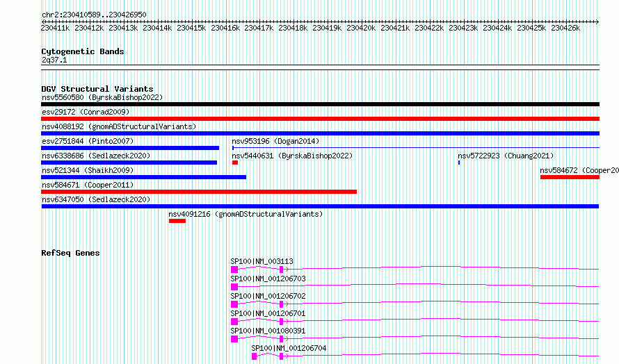This screenshot has width=619, height=364.
Task: Select the esv2751844 Pinto2007 blue bar
Action: click(130, 148)
